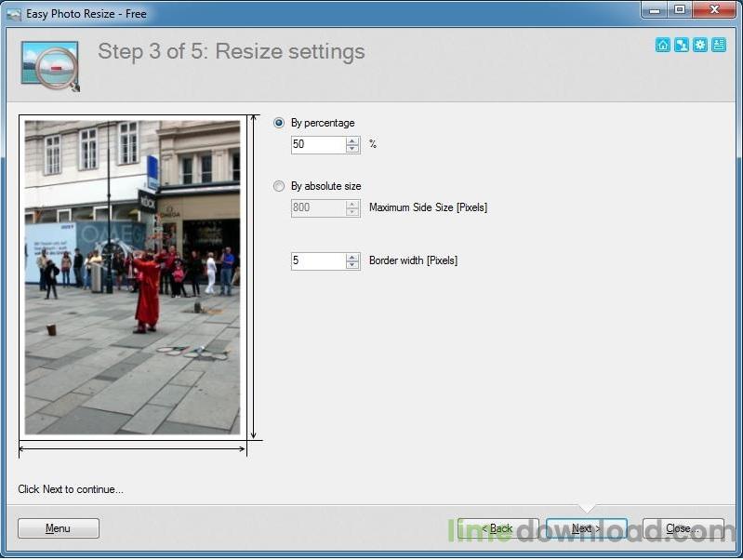Open the Menu button
The height and width of the screenshot is (560, 743).
tap(58, 528)
